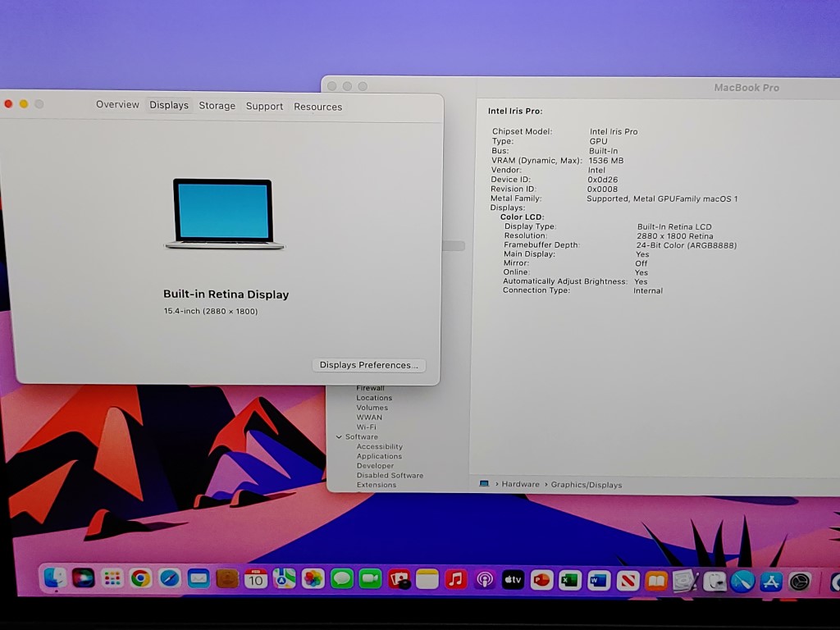Go to the Support tab
The height and width of the screenshot is (630, 840).
pyautogui.click(x=264, y=107)
